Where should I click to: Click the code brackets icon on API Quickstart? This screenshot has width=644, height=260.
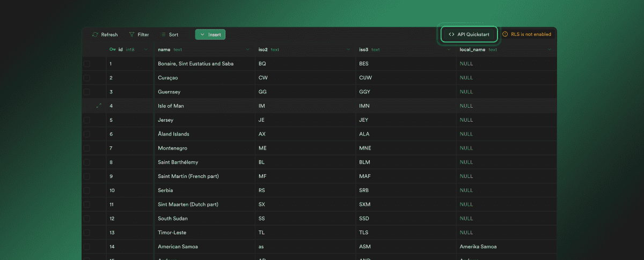point(451,34)
